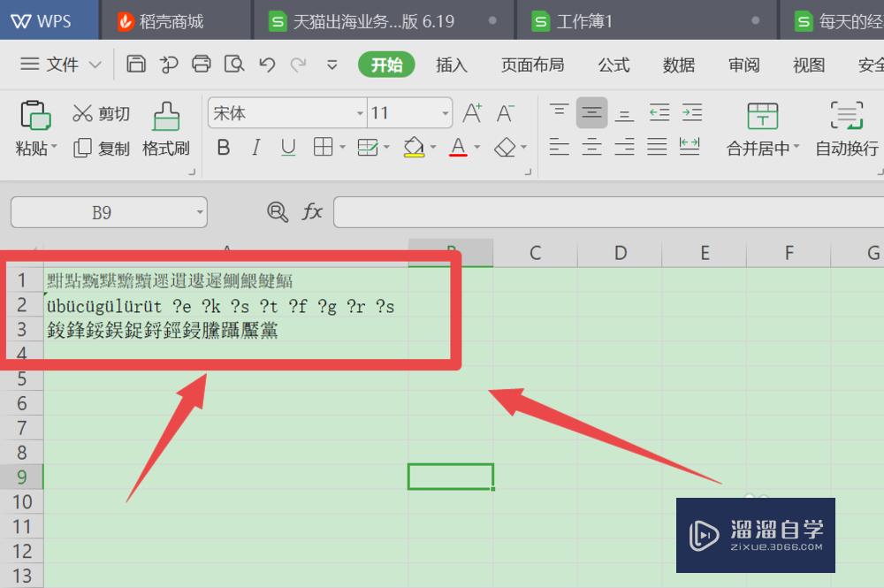This screenshot has height=588, width=884.
Task: Switch to the 插入 ribbon tab
Action: tap(451, 65)
